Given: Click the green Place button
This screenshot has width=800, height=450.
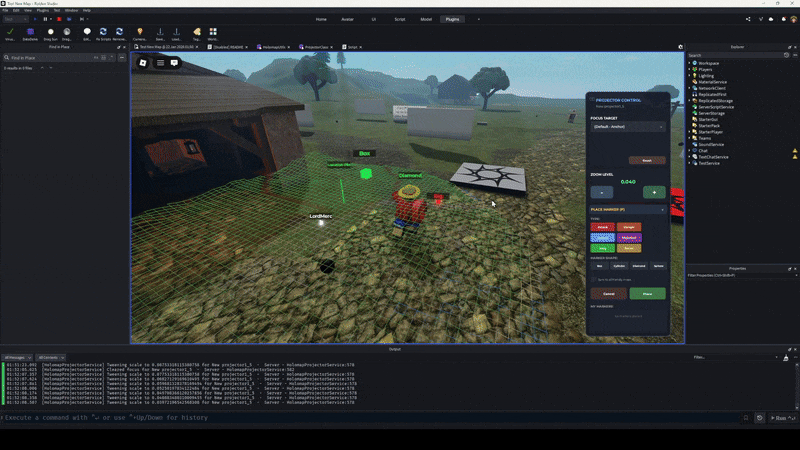Looking at the screenshot, I should pos(647,294).
